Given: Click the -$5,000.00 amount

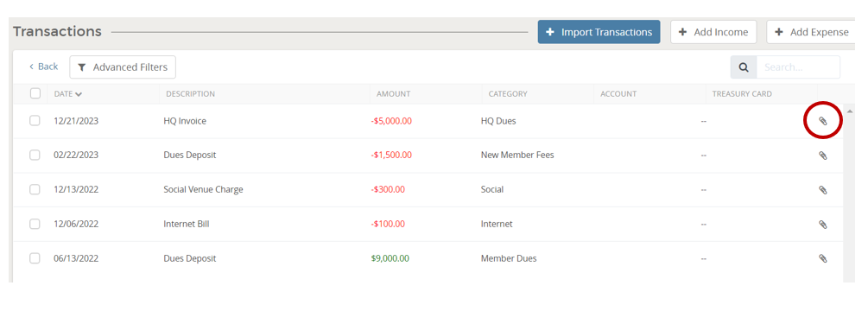Looking at the screenshot, I should (x=391, y=121).
